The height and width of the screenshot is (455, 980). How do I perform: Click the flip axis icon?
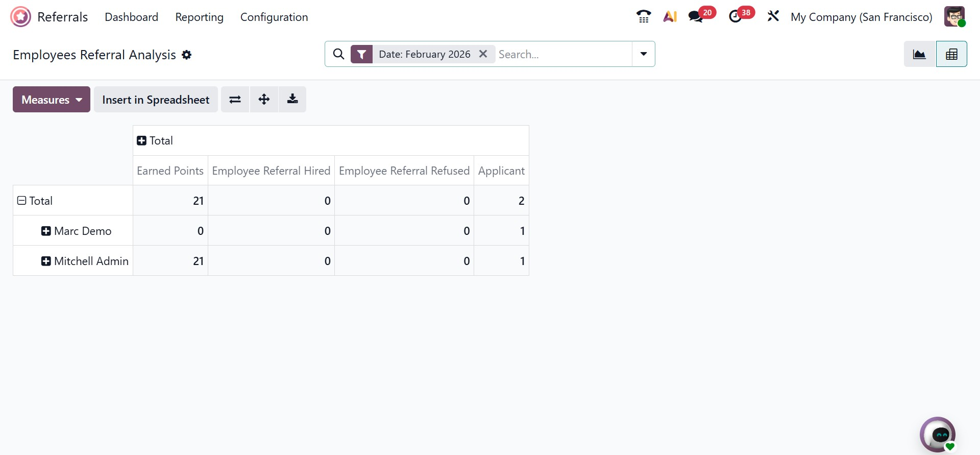[235, 100]
